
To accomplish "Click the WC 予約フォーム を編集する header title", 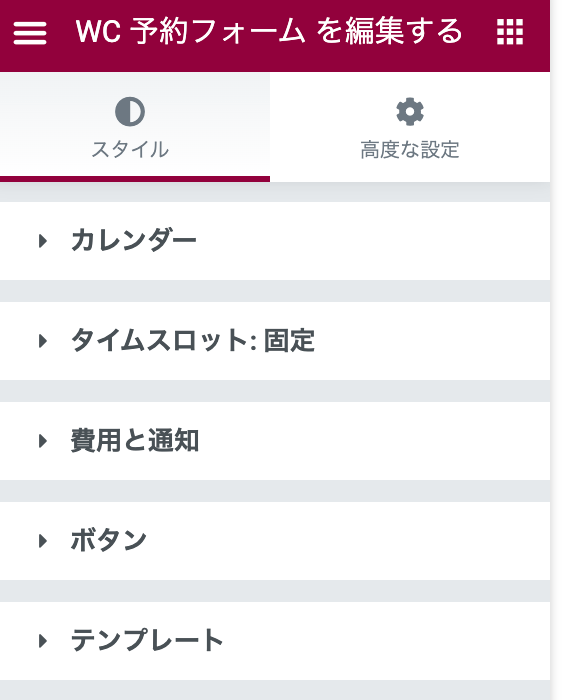I will click(x=269, y=32).
